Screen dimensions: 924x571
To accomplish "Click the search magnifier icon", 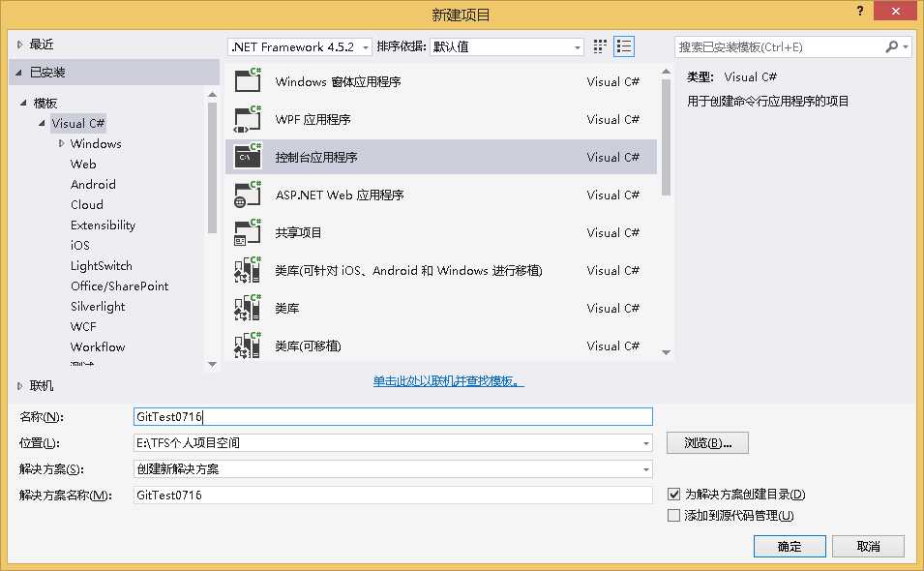I will [892, 46].
